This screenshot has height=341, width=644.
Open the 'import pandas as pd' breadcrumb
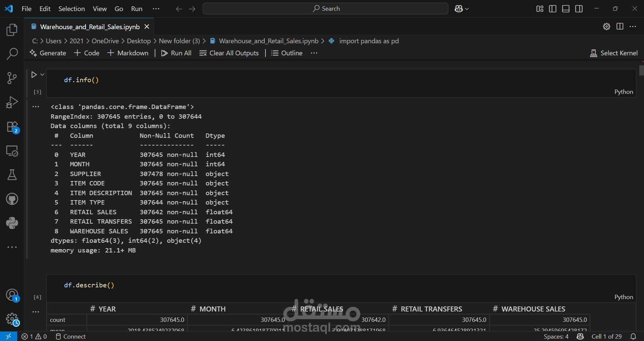pyautogui.click(x=369, y=41)
